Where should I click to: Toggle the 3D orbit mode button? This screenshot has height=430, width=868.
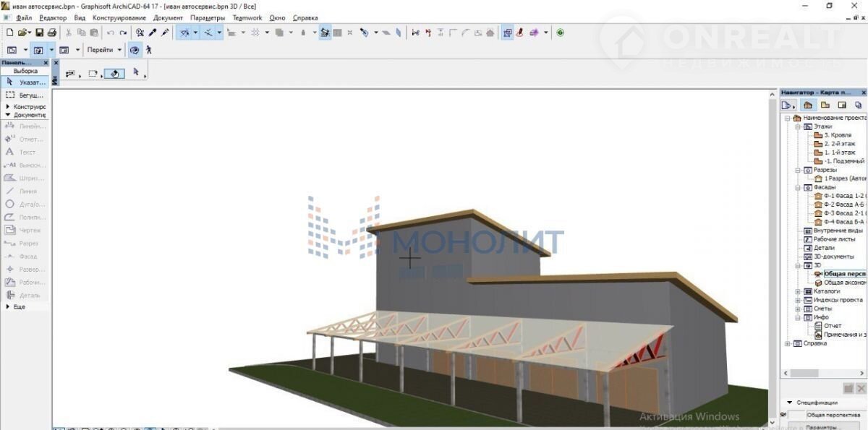pyautogui.click(x=135, y=50)
